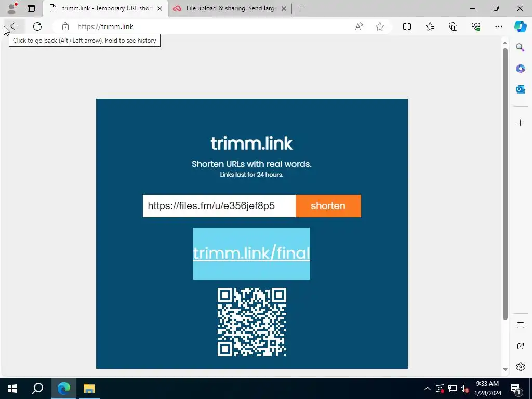Restore down the browser window
Screen dimensions: 532x399
pyautogui.click(x=496, y=8)
